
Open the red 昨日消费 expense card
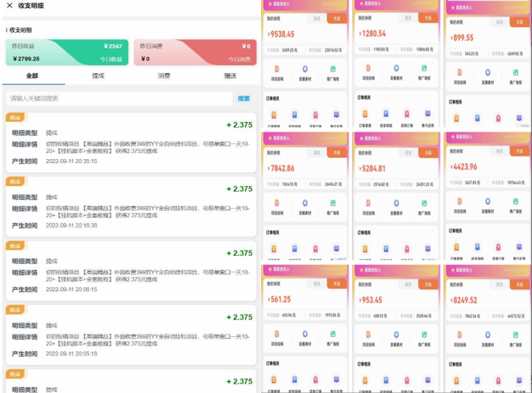point(195,52)
